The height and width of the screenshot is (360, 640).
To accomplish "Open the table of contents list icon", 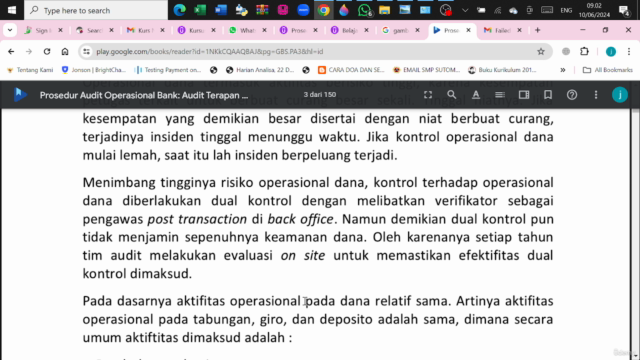I will point(500,95).
